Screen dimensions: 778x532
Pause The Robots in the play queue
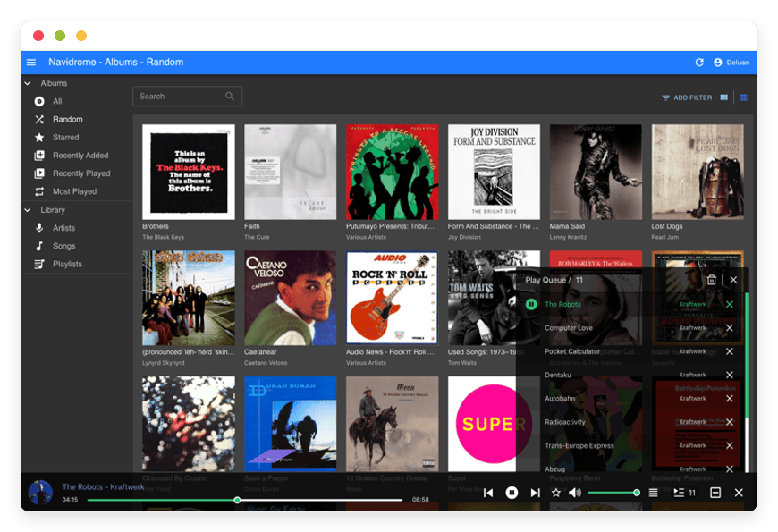click(x=531, y=304)
